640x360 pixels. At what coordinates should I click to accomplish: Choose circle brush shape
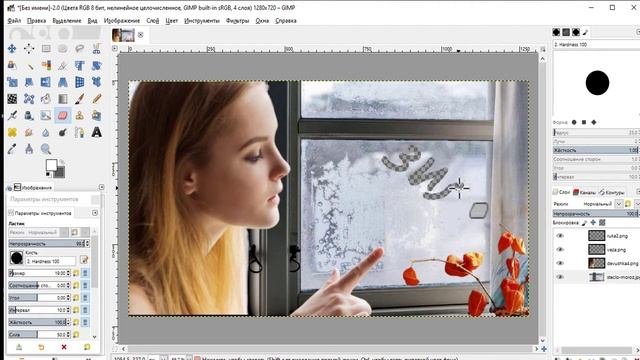[x=574, y=122]
